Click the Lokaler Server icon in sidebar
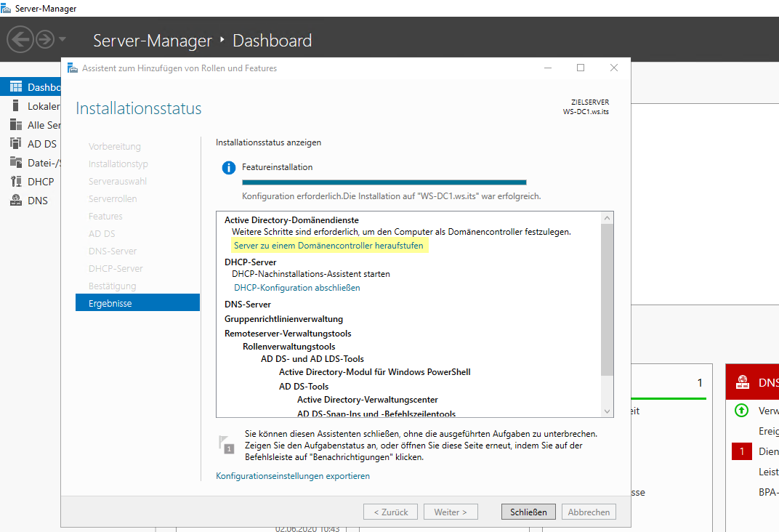 tap(16, 106)
